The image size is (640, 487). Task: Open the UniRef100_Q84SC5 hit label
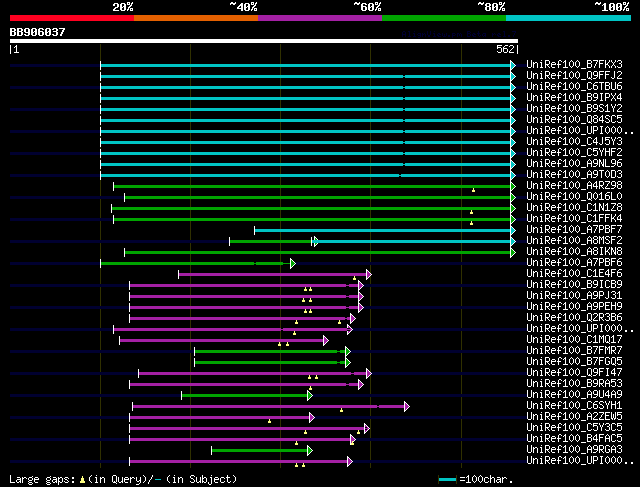tap(574, 119)
